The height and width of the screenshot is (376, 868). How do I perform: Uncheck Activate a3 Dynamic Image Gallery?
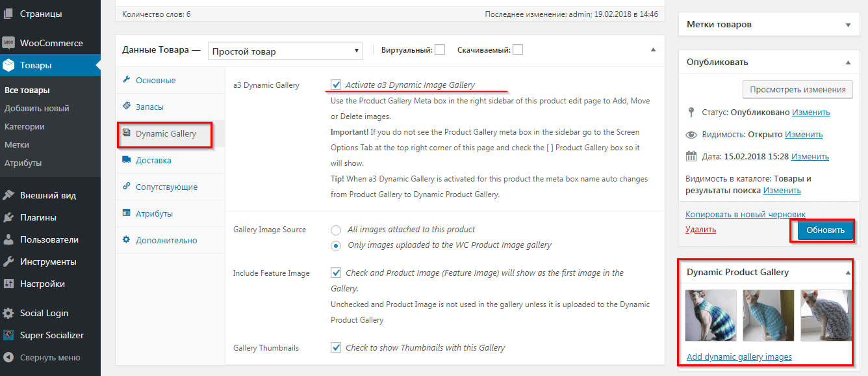[x=336, y=85]
